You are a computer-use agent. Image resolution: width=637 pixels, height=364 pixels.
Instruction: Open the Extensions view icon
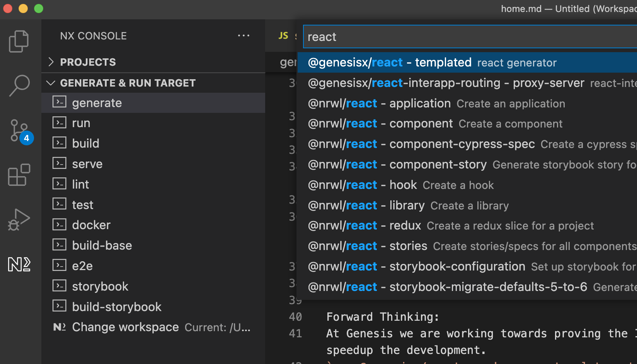point(19,175)
